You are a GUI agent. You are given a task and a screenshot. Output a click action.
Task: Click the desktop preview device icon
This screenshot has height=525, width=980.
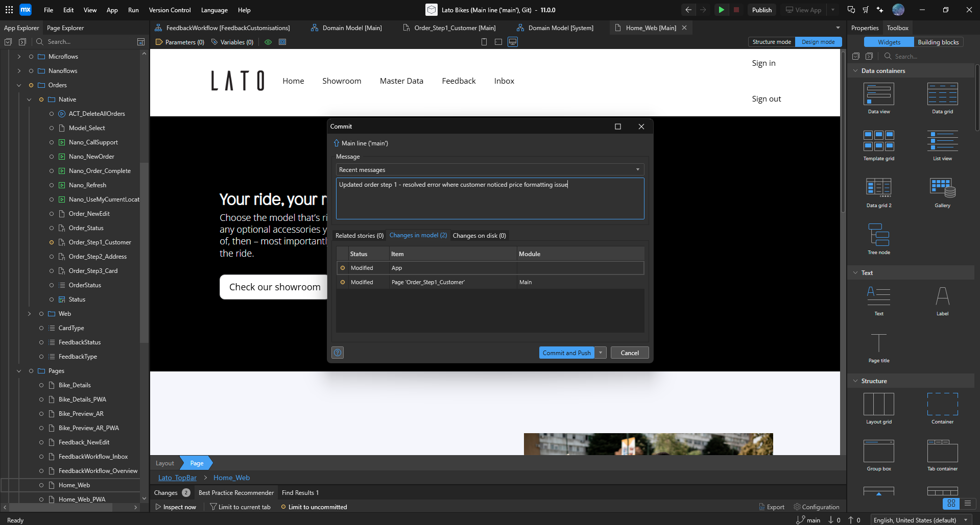[513, 42]
